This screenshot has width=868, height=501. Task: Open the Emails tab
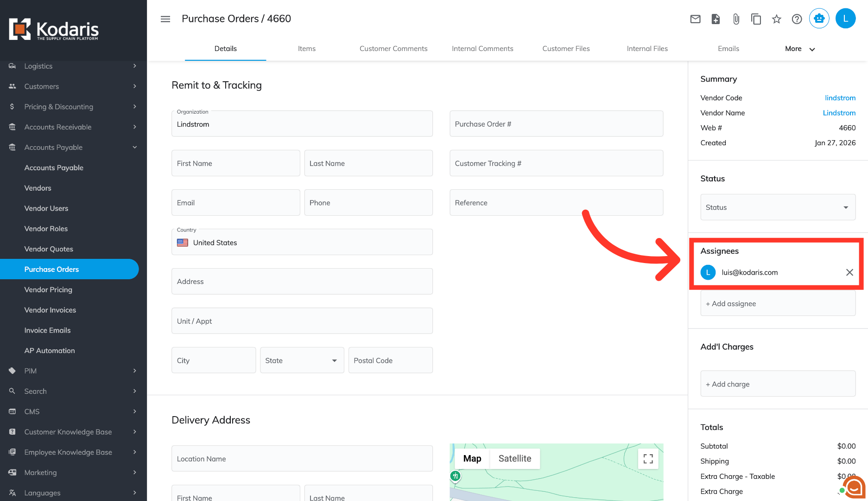coord(729,49)
